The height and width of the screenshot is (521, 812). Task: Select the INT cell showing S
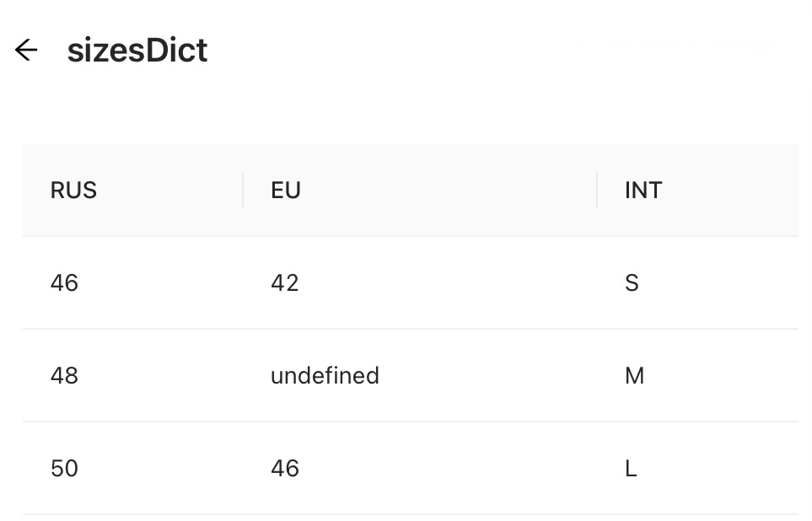click(x=632, y=283)
